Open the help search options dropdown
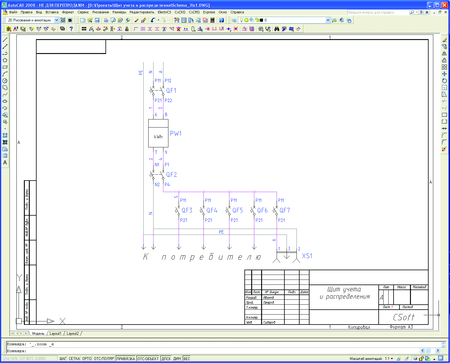 point(417,12)
